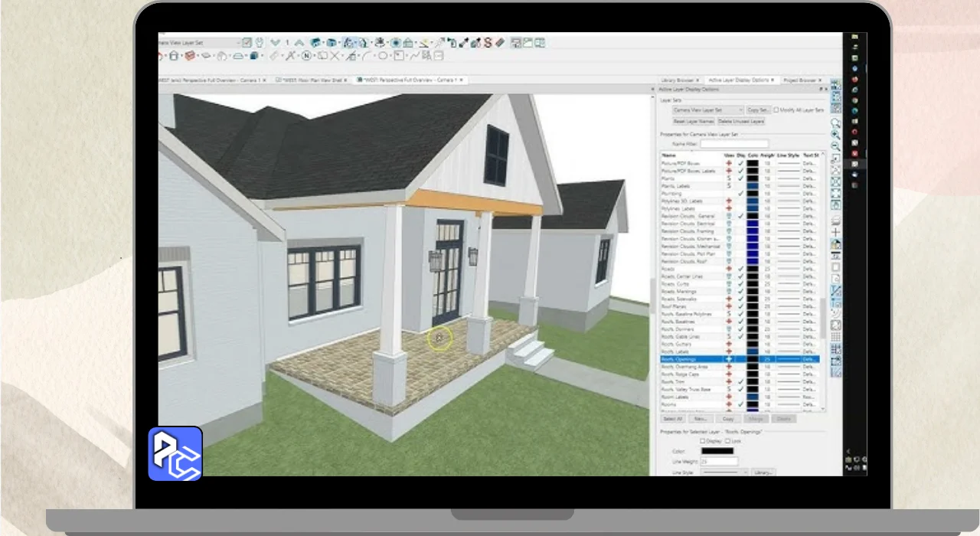
Task: Select Roofs, Gutters layer row
Action: (739, 345)
